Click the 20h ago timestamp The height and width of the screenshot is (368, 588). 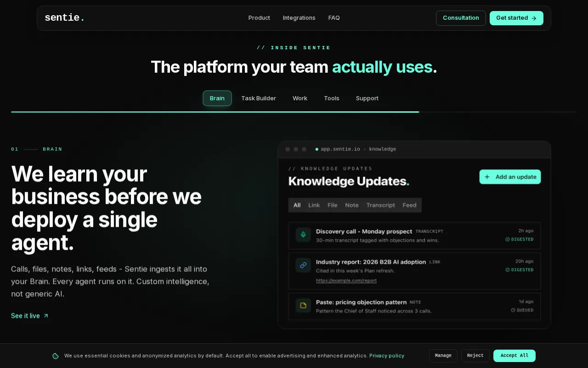coord(525,261)
